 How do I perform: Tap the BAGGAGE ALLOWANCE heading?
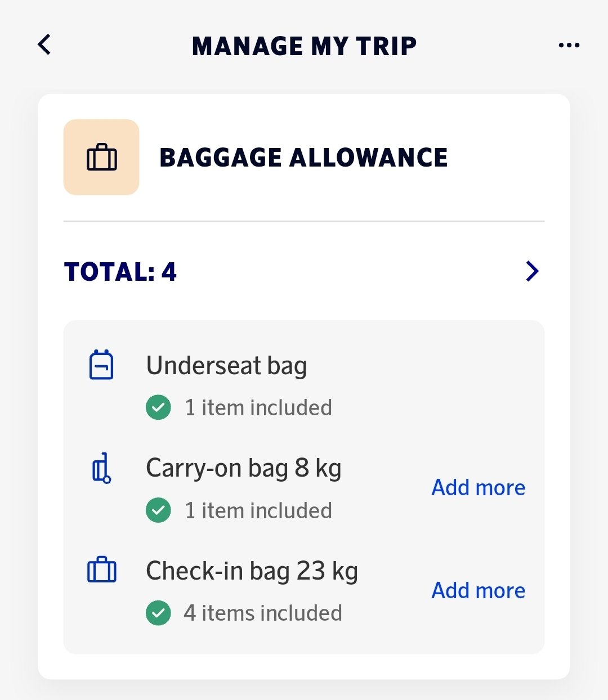pyautogui.click(x=303, y=158)
